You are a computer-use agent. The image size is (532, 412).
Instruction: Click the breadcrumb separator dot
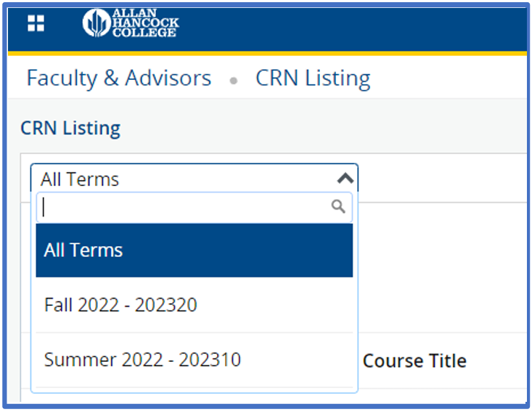tap(233, 81)
